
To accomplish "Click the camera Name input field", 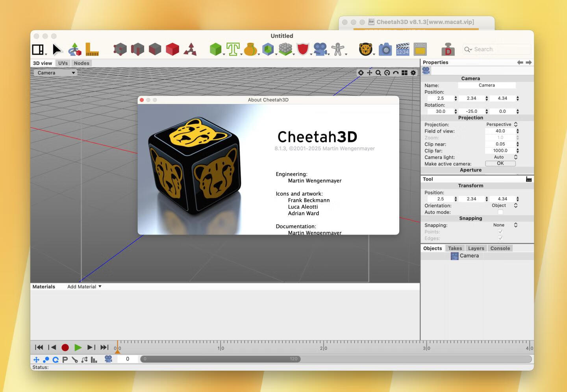I will click(487, 85).
